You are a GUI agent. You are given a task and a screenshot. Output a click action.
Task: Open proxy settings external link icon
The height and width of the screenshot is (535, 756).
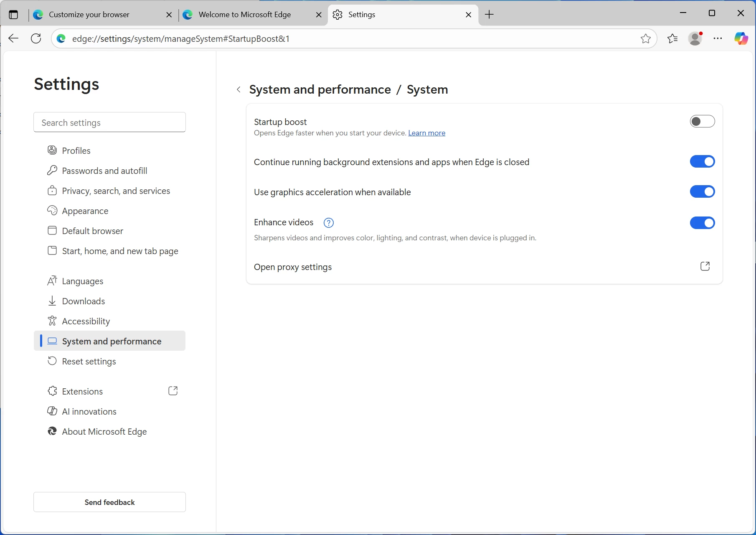pos(705,266)
